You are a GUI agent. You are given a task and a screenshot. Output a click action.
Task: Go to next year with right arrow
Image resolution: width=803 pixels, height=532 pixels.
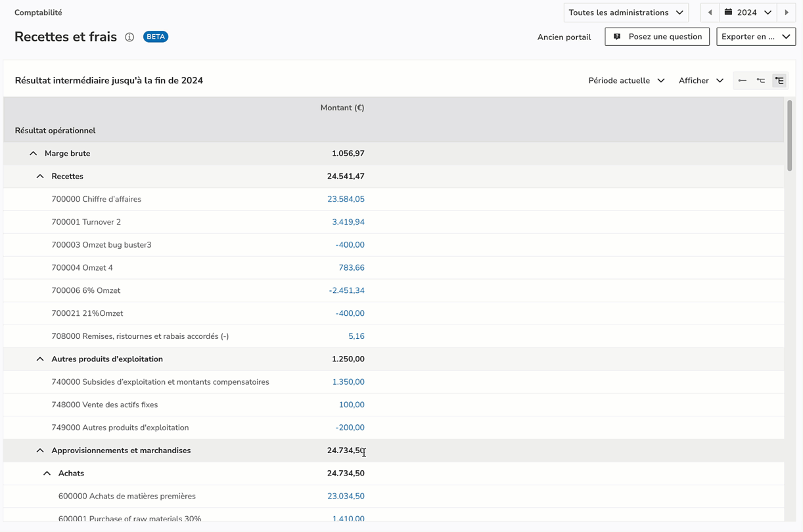[x=787, y=12]
